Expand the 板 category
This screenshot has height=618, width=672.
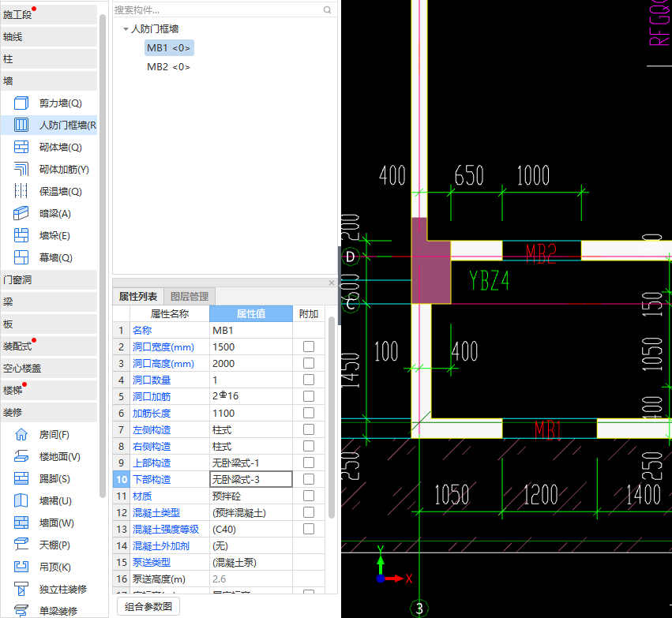point(49,324)
